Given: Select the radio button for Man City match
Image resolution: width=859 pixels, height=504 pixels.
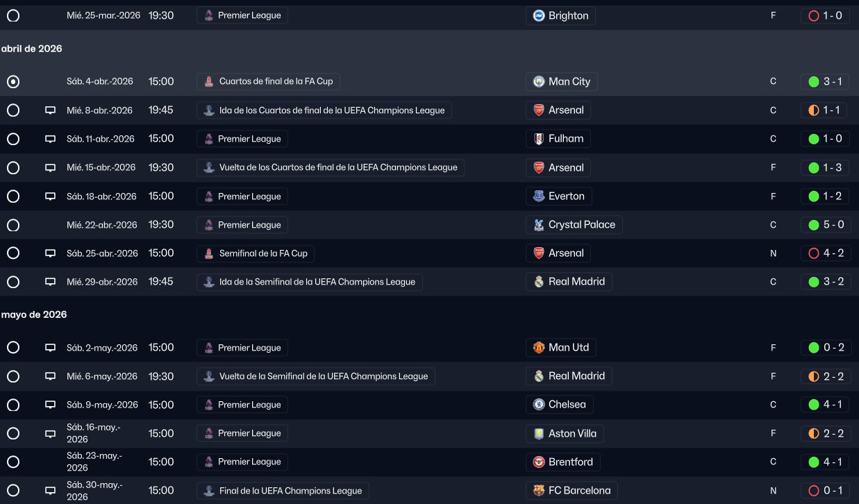Looking at the screenshot, I should 13,82.
